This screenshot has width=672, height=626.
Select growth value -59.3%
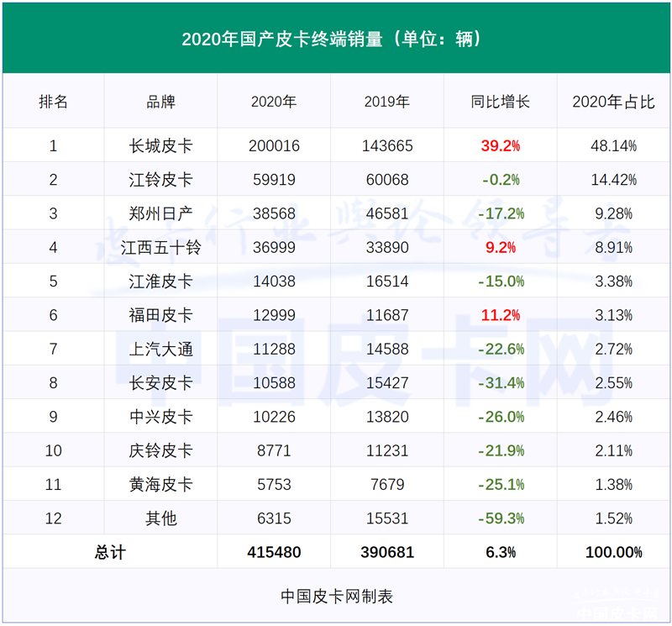[501, 518]
